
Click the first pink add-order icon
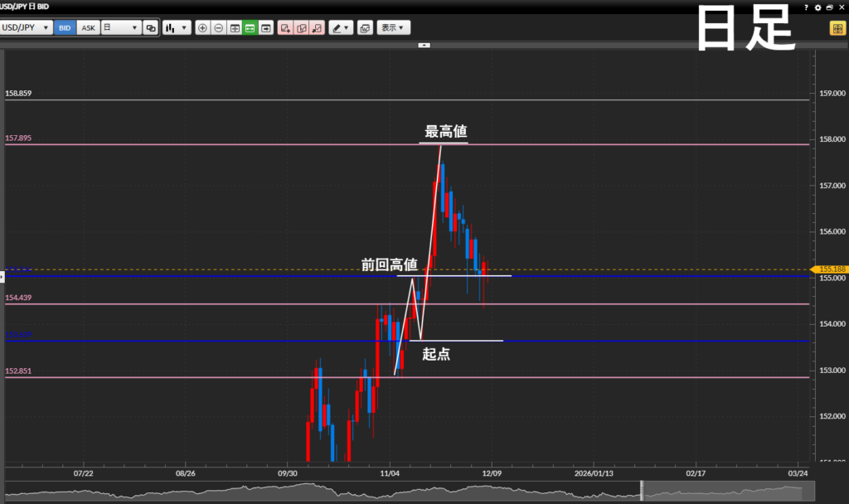coord(285,27)
